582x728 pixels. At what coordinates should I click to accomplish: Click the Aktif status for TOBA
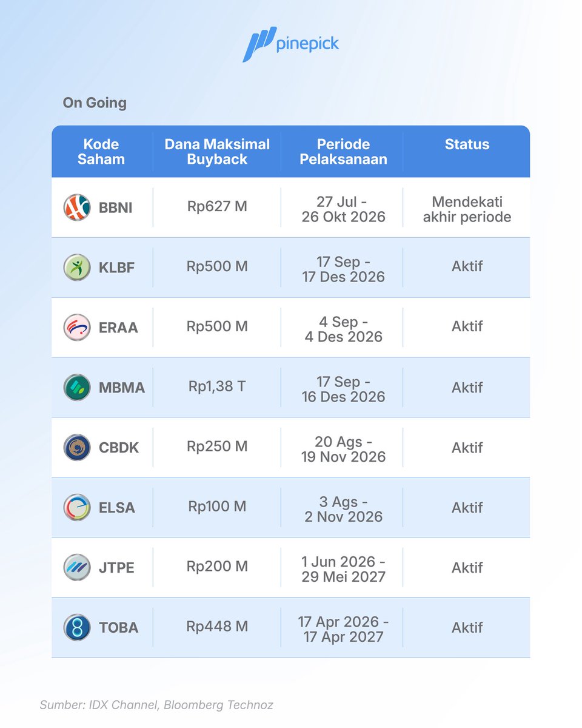(x=467, y=627)
